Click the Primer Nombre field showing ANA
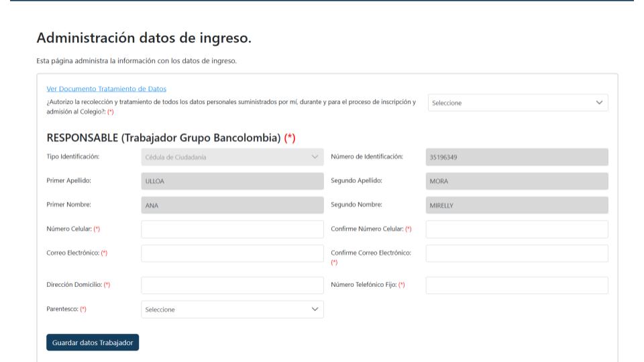Screen dimensions: 644x362 [x=231, y=205]
